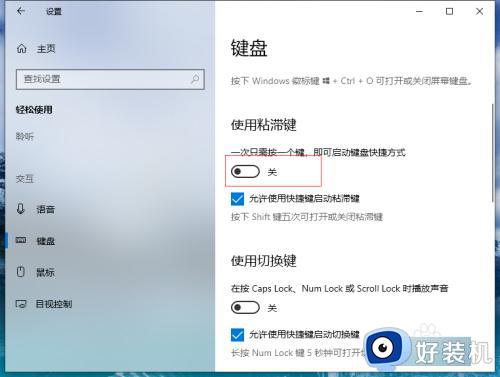Click the 轻松使用 sidebar heading
Viewport: 500px width, 377px height.
tap(34, 109)
